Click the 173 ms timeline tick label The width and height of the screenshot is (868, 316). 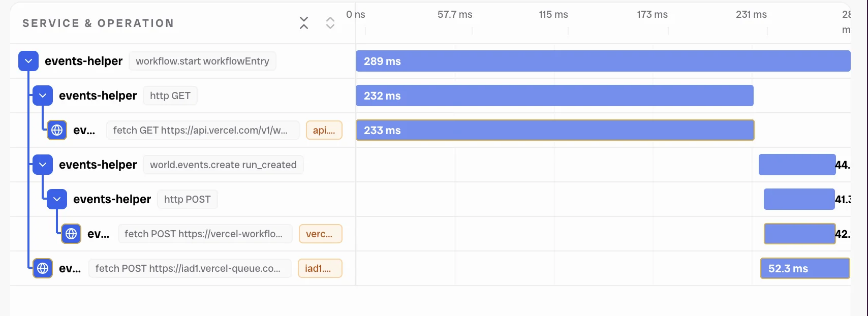(x=653, y=15)
